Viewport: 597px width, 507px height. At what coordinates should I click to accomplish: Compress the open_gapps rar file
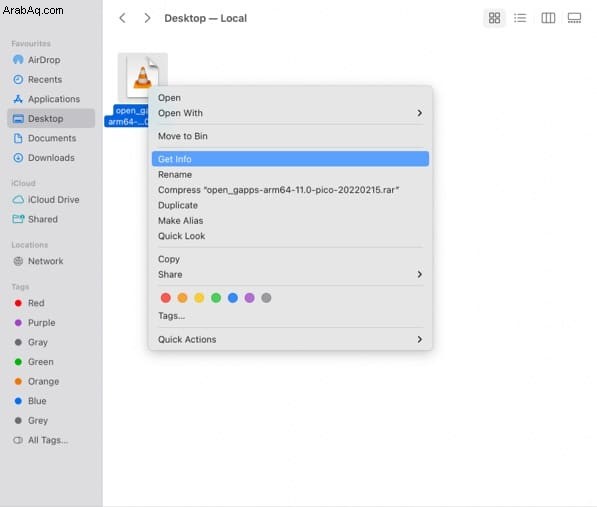[x=290, y=190]
